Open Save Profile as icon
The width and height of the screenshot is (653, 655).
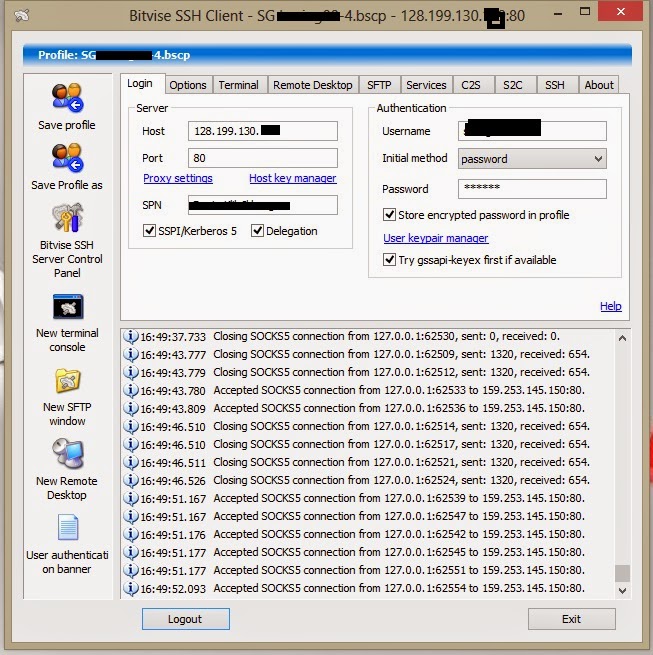point(67,158)
